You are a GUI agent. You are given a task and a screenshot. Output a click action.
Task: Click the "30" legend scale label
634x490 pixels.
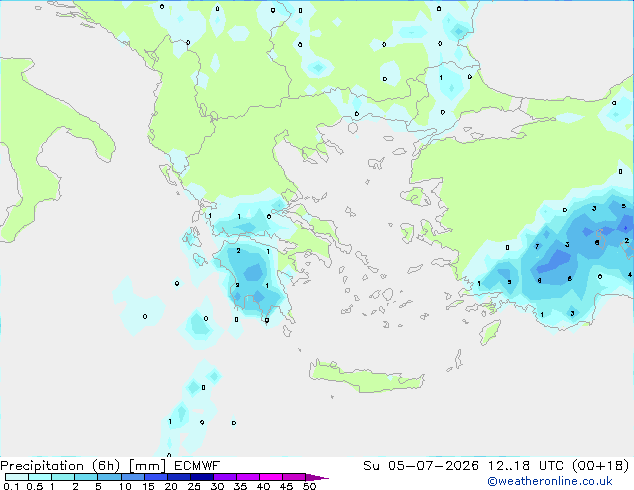click(217, 486)
